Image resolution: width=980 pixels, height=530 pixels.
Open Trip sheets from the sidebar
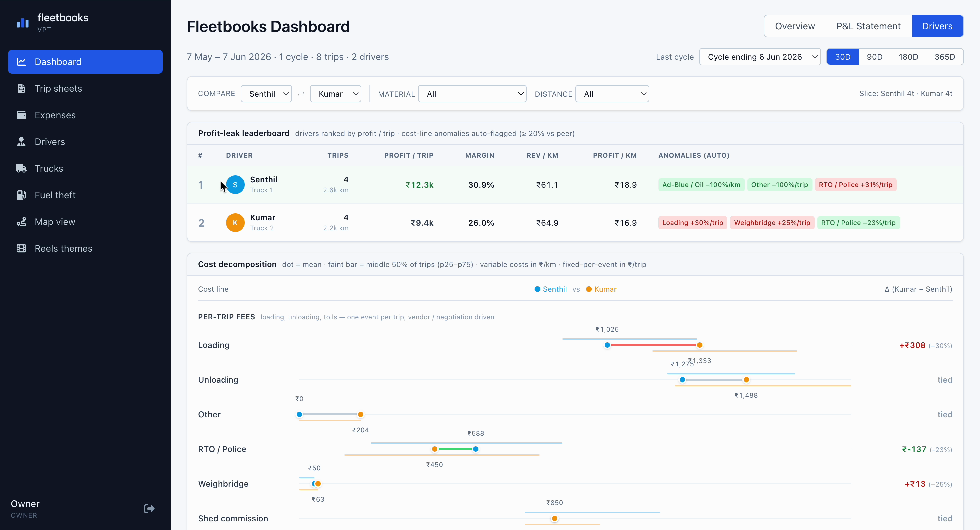click(85, 88)
